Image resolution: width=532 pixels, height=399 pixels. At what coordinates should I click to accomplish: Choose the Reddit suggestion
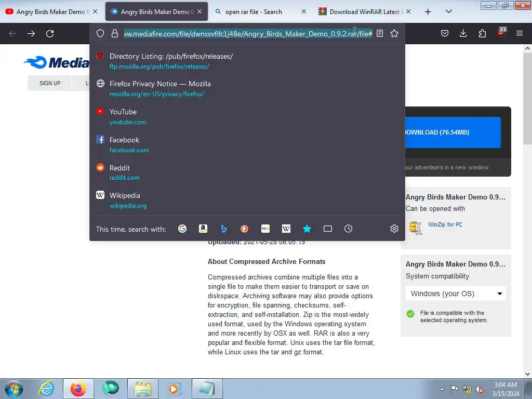coord(247,172)
